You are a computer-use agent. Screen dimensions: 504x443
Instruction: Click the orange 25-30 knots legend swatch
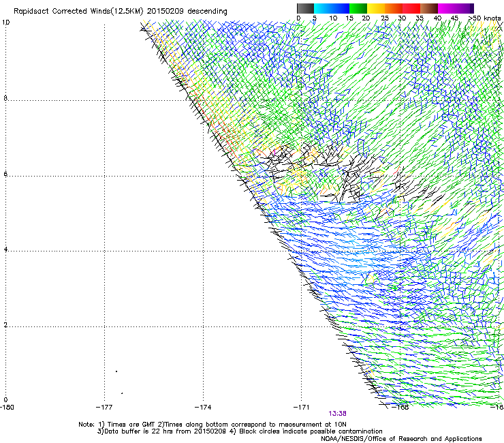click(x=394, y=8)
